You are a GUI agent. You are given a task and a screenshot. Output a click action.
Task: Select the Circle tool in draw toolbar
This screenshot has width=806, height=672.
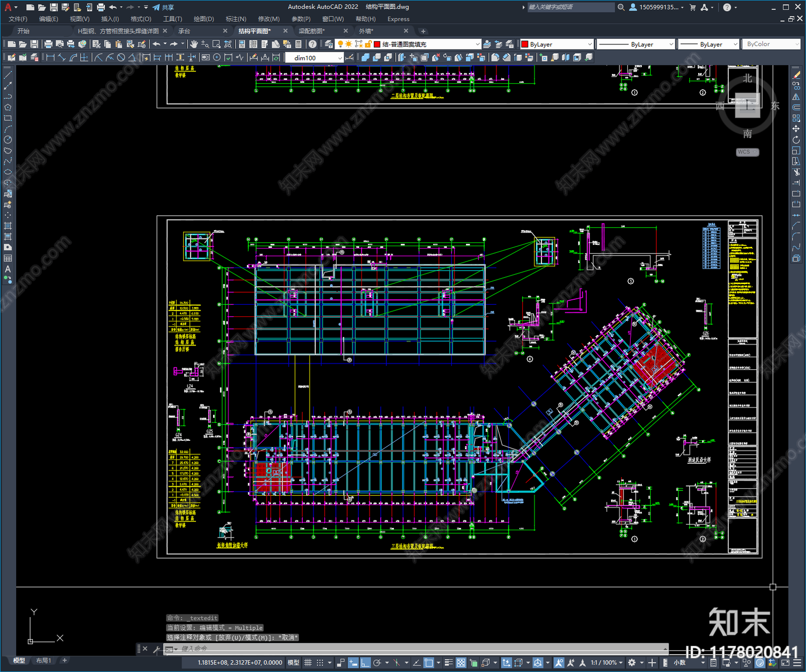point(8,140)
